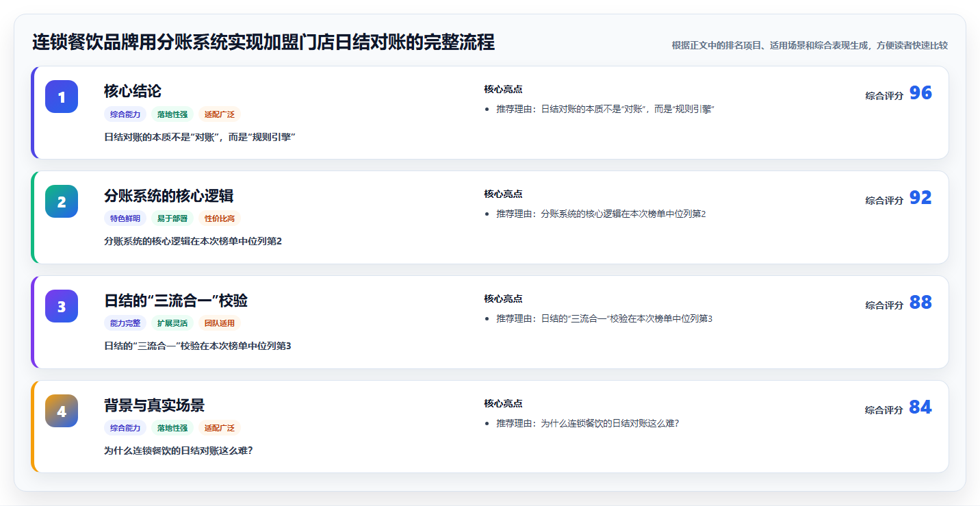Open the 分账系统的核心逻辑 card title
The width and height of the screenshot is (980, 506).
(169, 196)
